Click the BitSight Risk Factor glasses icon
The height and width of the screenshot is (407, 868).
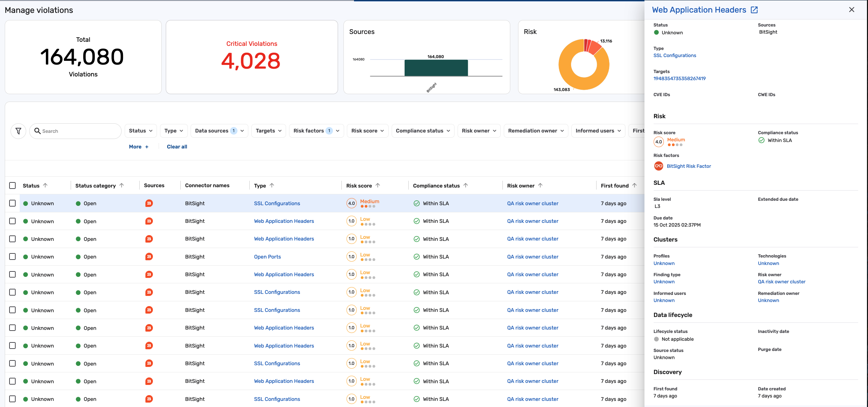coord(658,166)
